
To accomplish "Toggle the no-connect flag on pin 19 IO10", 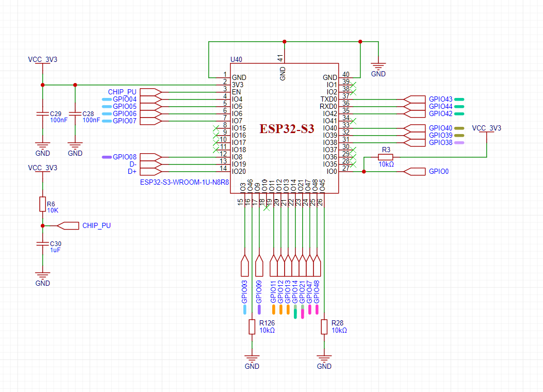I will click(x=267, y=208).
